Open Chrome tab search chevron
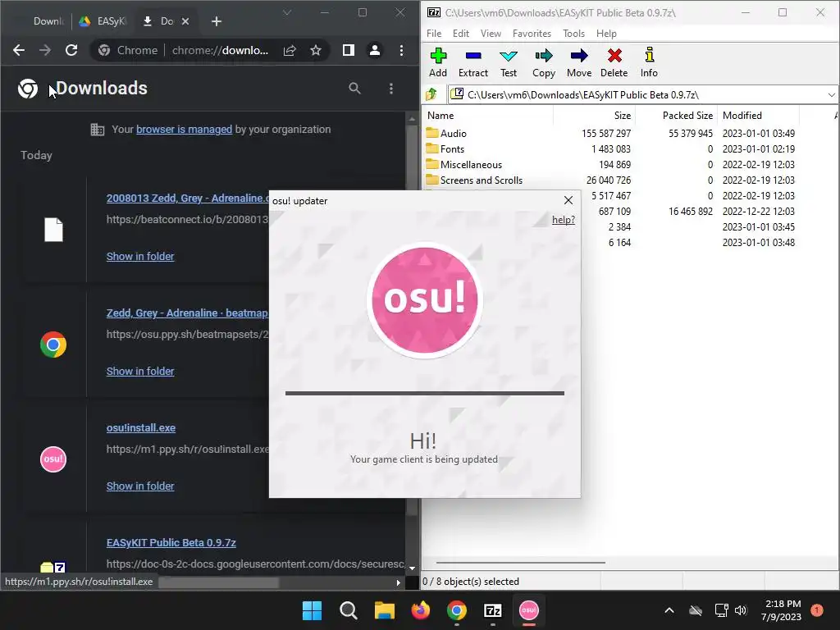This screenshot has height=630, width=840. [287, 12]
